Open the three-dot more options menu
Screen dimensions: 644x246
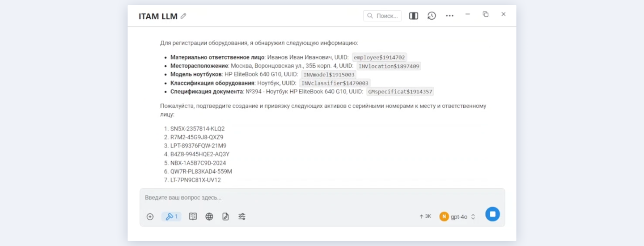[x=449, y=16]
